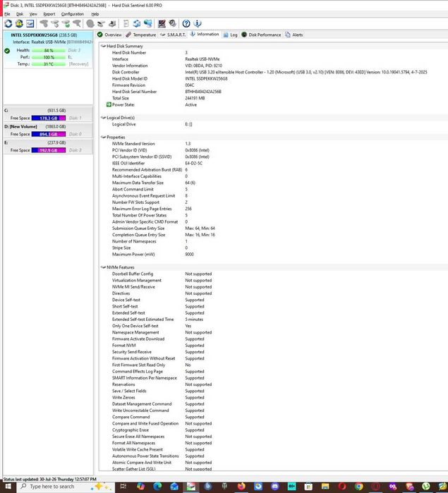Collapse the NVMe Features section

103,267
